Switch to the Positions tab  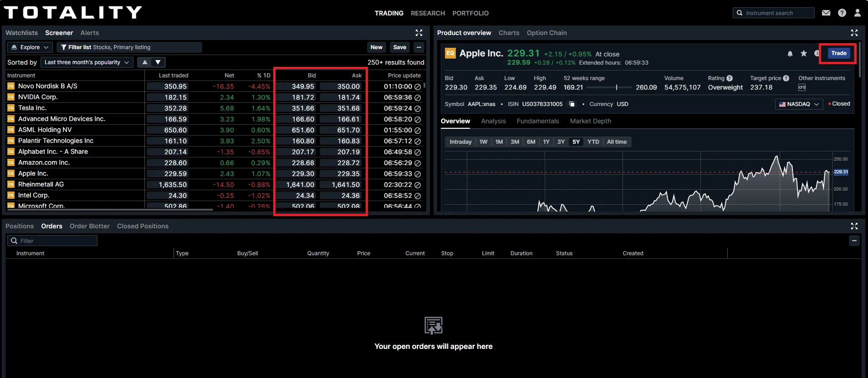click(20, 226)
